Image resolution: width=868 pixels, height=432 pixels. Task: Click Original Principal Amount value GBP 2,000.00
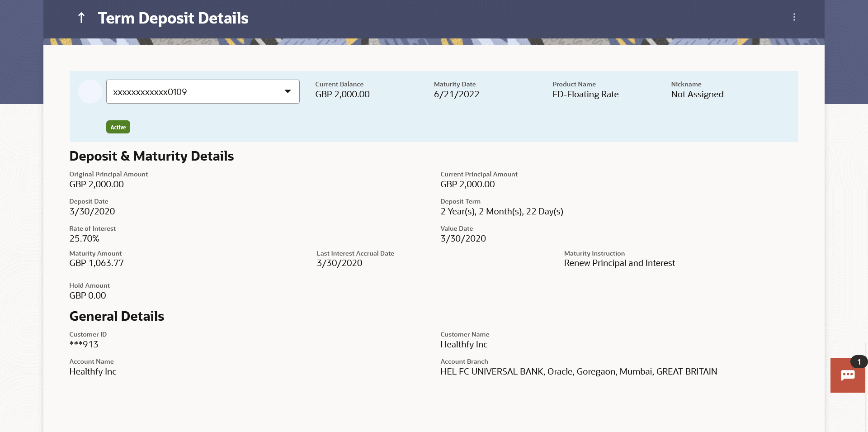pyautogui.click(x=96, y=184)
